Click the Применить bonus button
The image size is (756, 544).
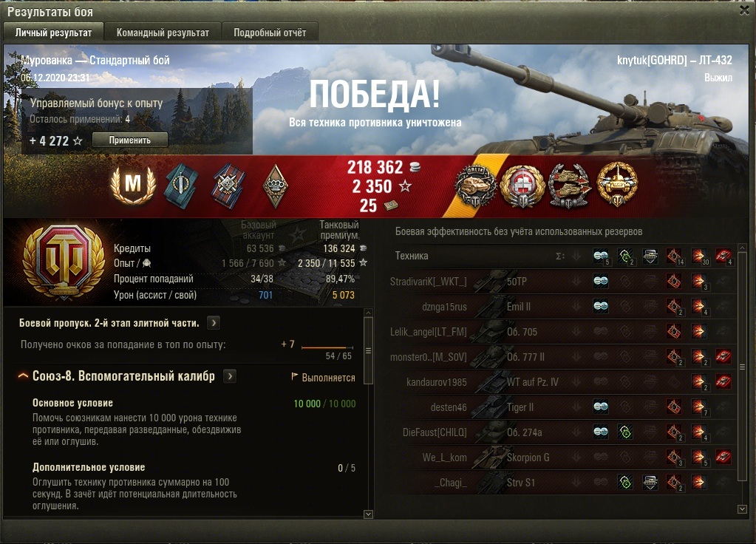point(130,140)
